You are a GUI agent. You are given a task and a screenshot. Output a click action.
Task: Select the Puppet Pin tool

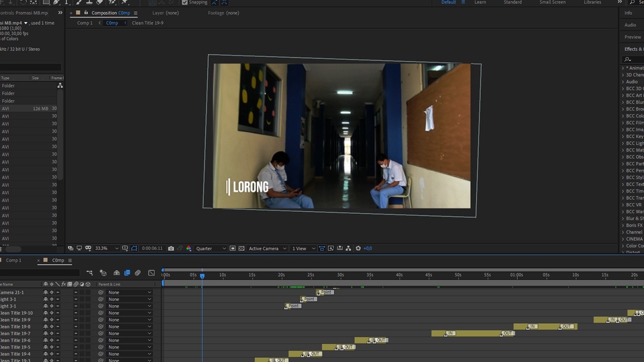(x=125, y=2)
